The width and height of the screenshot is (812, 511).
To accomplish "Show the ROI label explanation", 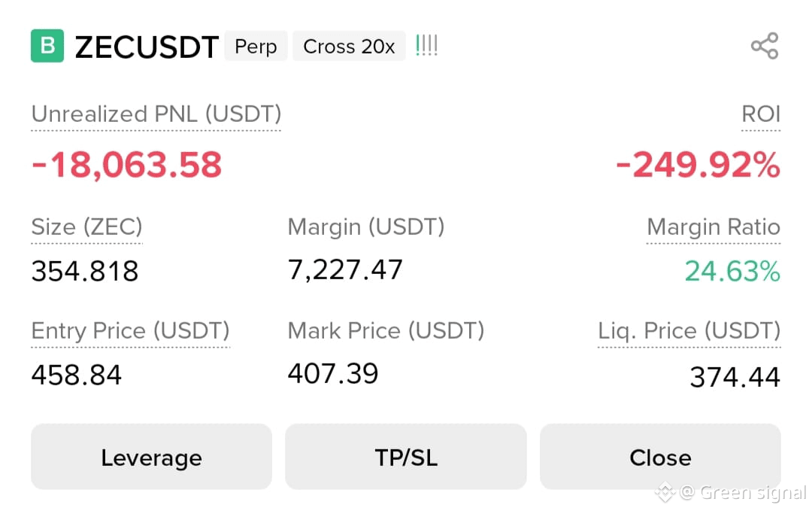I will coord(761,114).
